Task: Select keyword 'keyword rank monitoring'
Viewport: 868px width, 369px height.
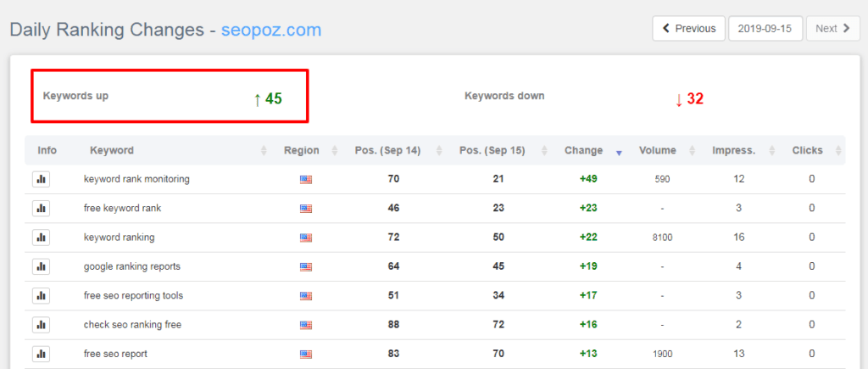Action: point(136,179)
